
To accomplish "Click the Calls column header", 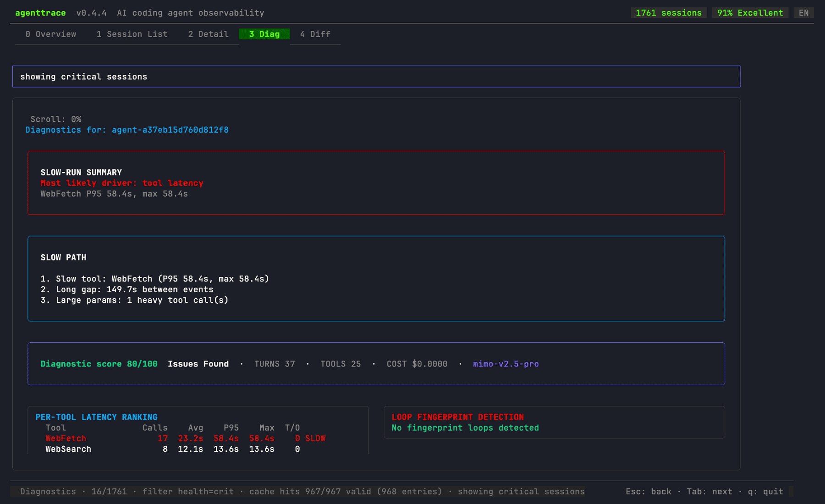I will [x=155, y=428].
